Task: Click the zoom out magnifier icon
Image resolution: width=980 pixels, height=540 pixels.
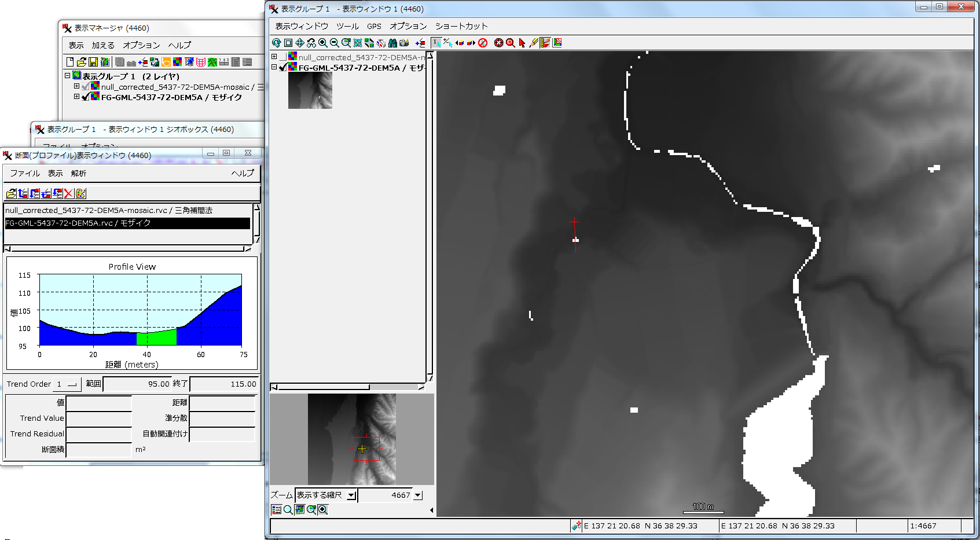Action: [335, 43]
